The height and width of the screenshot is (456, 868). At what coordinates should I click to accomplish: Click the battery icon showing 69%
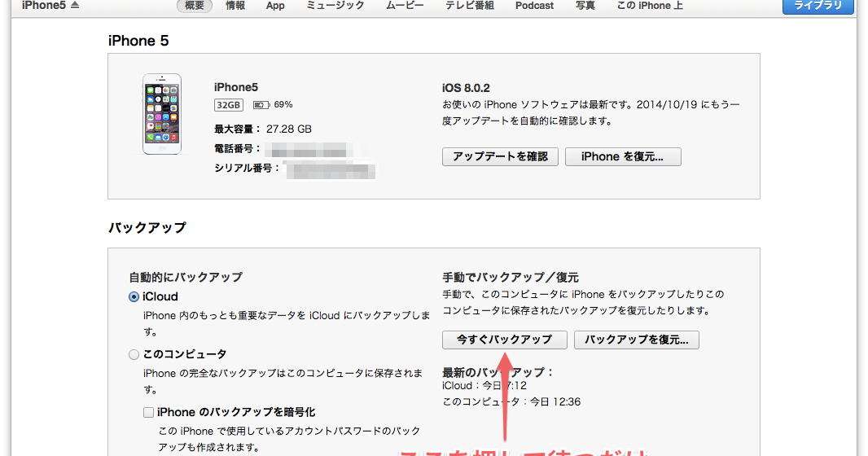(261, 104)
